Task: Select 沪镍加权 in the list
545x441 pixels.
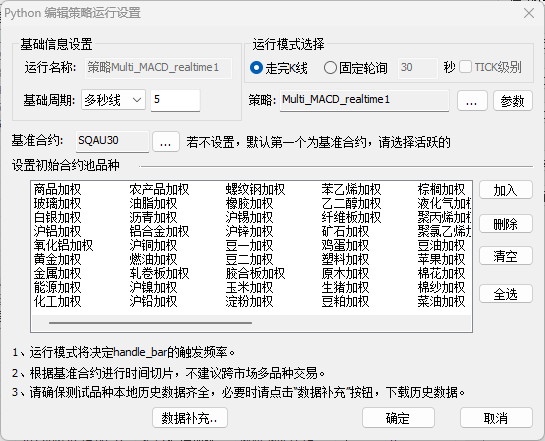Action: pyautogui.click(x=153, y=287)
